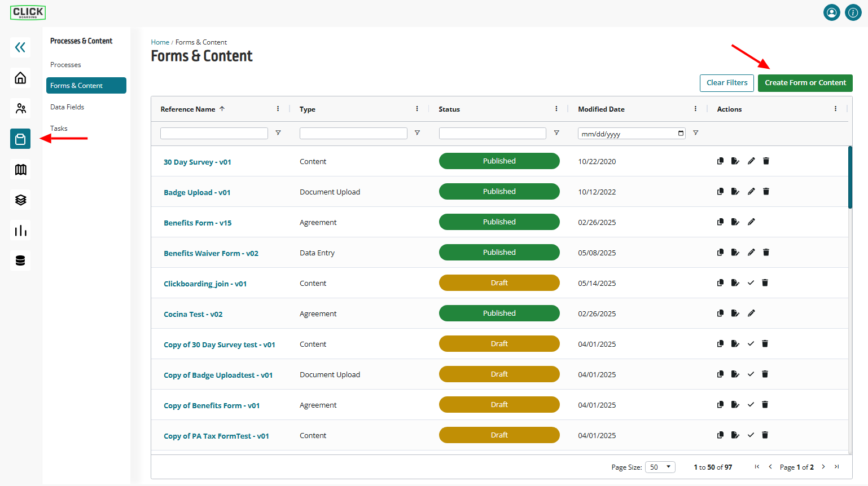The width and height of the screenshot is (868, 486).
Task: Collapse the sidebar with double-chevron icon
Action: [20, 47]
